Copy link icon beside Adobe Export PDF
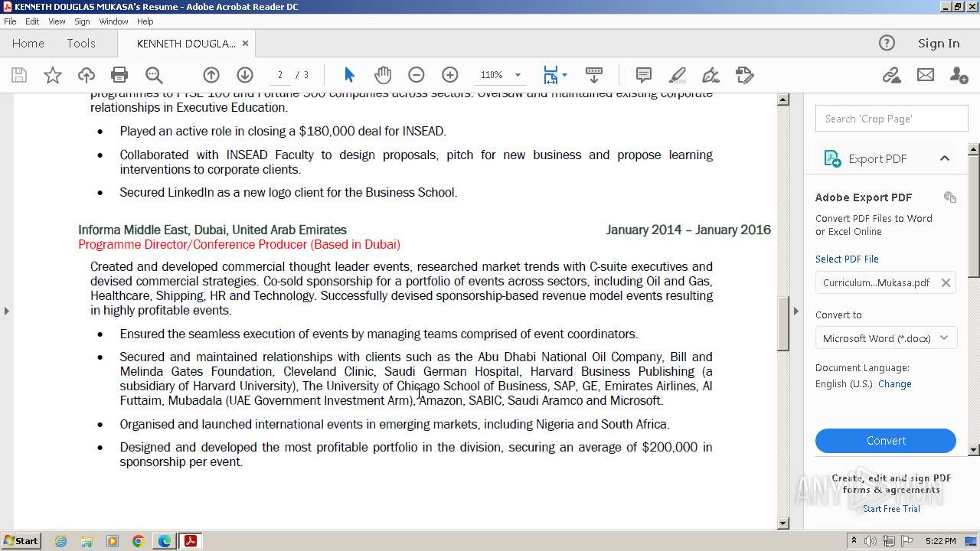The image size is (980, 551). tap(950, 197)
